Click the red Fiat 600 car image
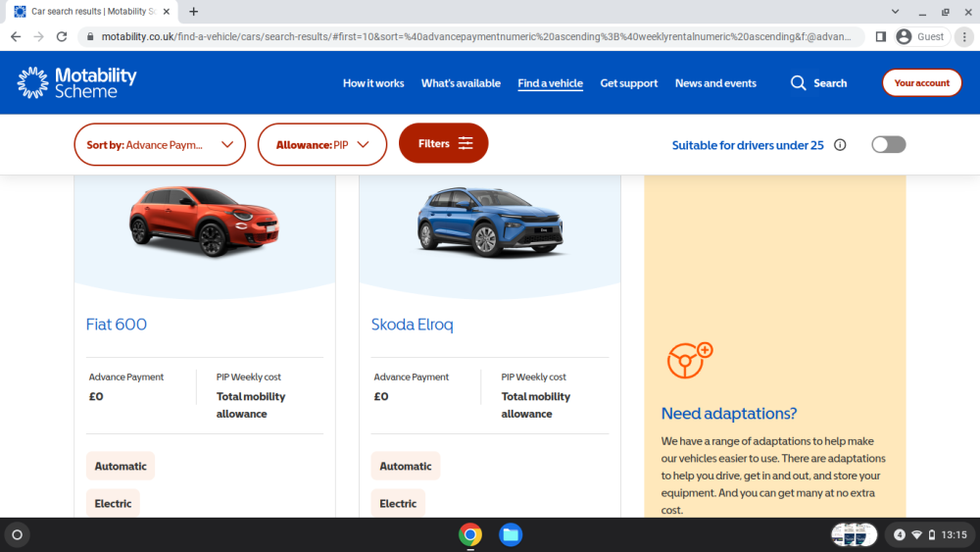This screenshot has height=552, width=980. (x=204, y=221)
